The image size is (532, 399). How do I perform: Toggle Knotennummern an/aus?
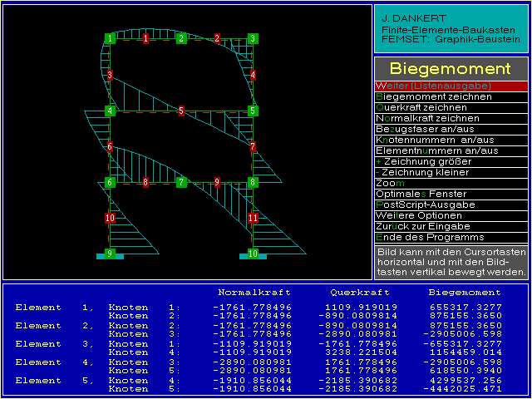(x=451, y=140)
